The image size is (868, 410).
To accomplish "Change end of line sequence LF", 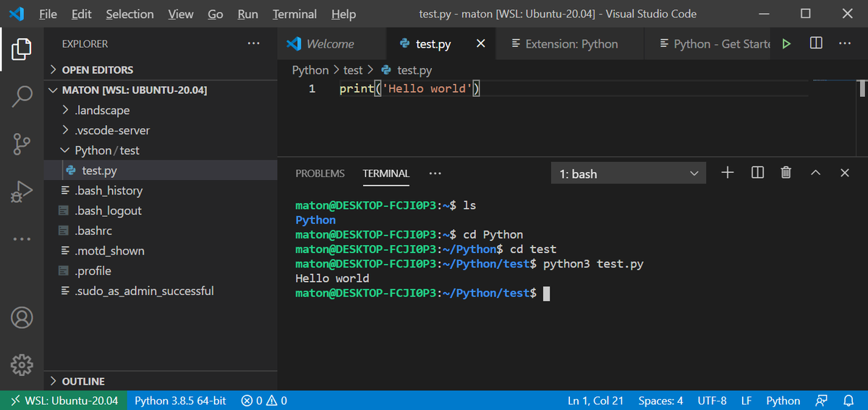I will pos(746,401).
